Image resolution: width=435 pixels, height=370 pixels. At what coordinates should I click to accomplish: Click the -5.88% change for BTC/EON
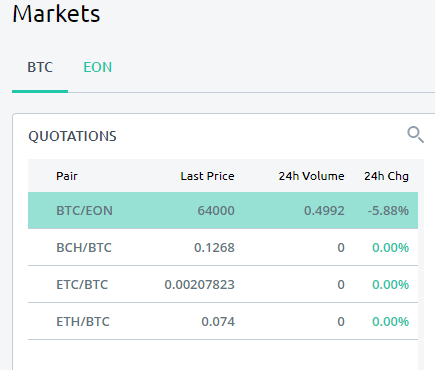pyautogui.click(x=388, y=211)
